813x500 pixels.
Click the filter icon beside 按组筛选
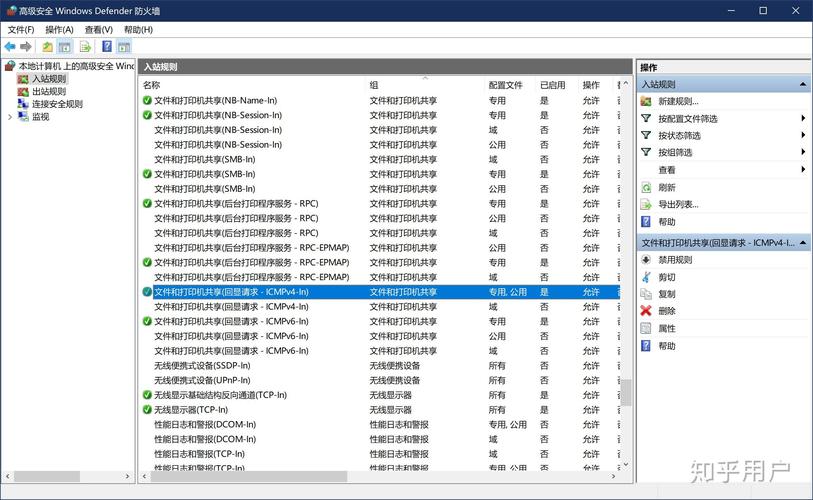point(646,152)
